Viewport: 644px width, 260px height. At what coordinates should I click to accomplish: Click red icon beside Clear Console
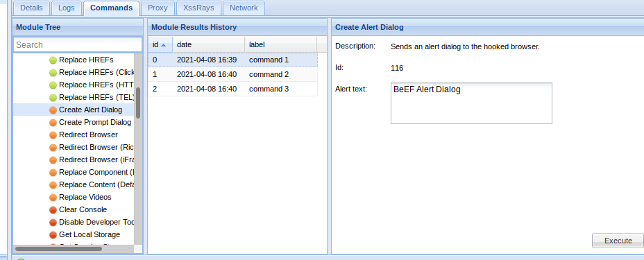[53, 210]
